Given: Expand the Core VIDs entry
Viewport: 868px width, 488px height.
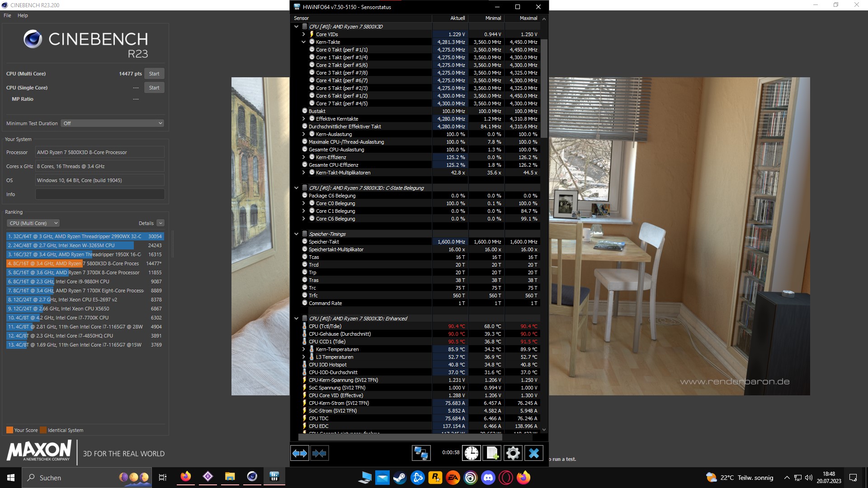Looking at the screenshot, I should click(x=304, y=34).
